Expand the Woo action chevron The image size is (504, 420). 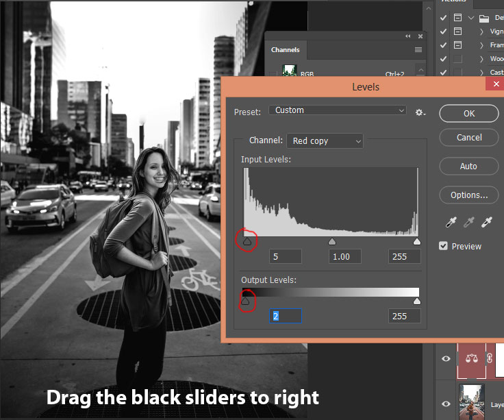point(481,59)
